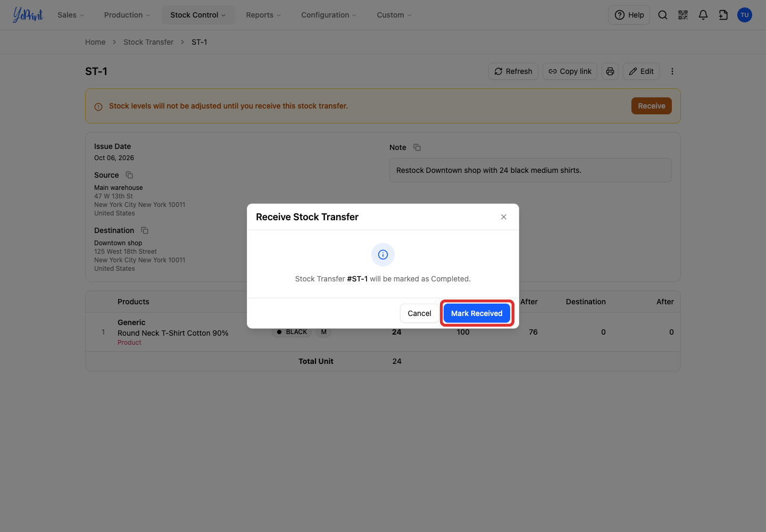The height and width of the screenshot is (532, 766).
Task: Copy the Note text
Action: pos(417,147)
